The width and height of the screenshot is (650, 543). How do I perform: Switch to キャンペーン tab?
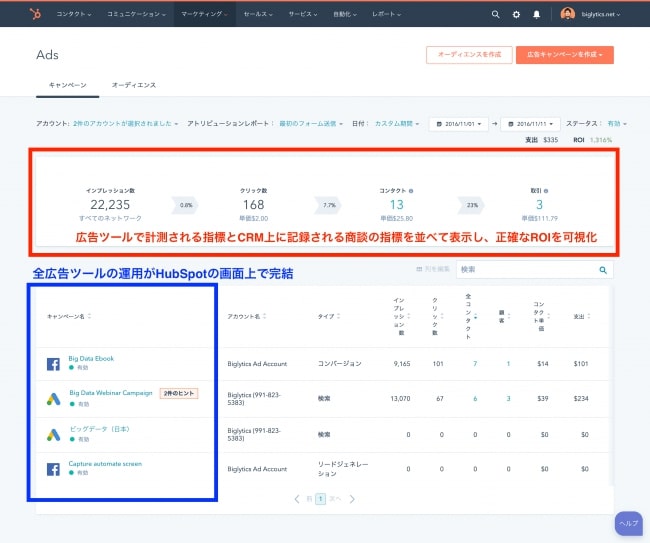click(x=68, y=85)
